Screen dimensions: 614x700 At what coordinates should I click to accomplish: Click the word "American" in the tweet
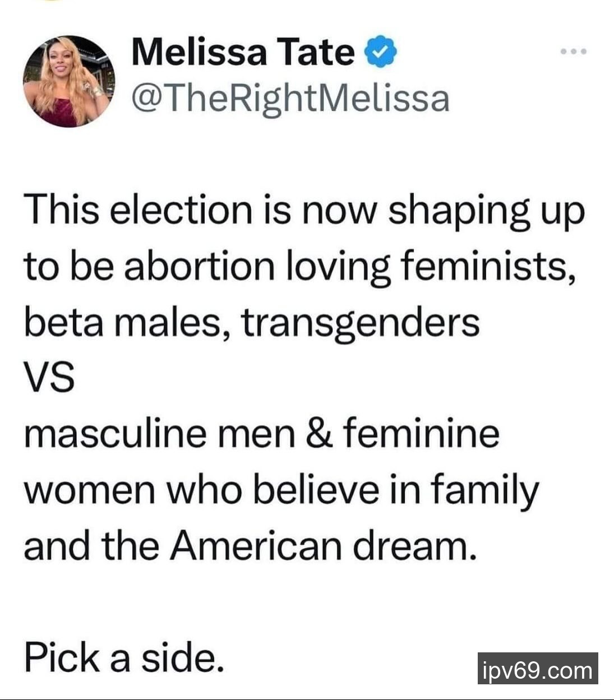point(255,545)
